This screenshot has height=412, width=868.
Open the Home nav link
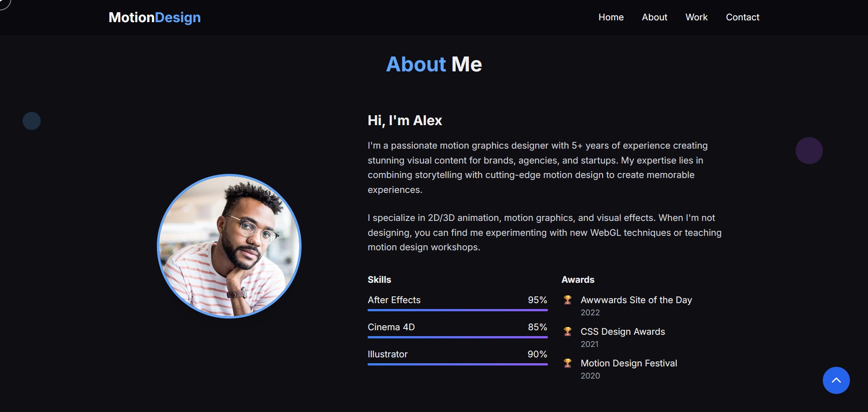[x=611, y=17]
